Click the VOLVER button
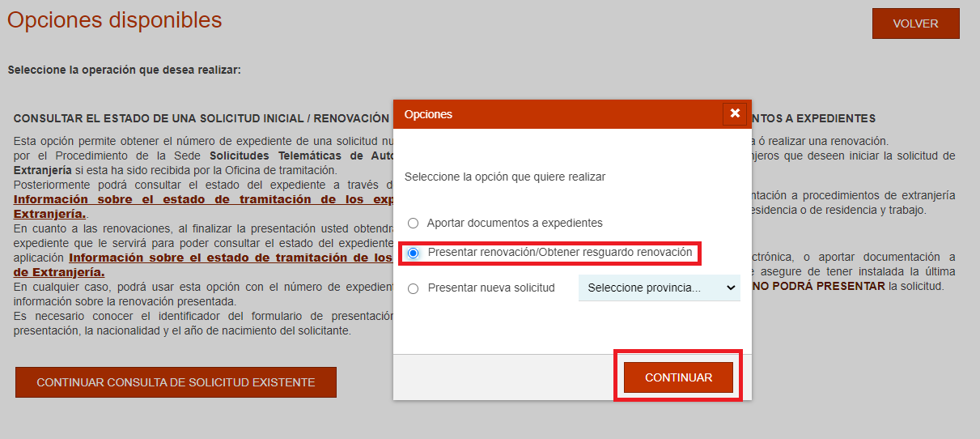 tap(915, 23)
